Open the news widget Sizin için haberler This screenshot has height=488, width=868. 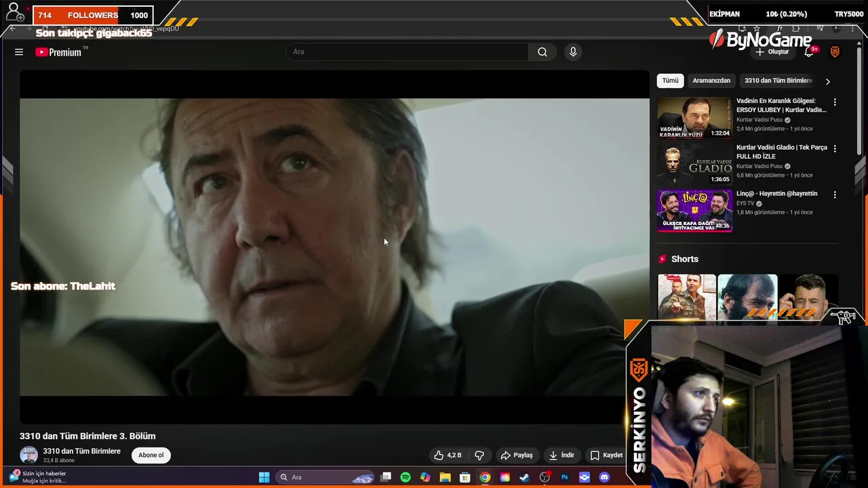click(x=39, y=477)
